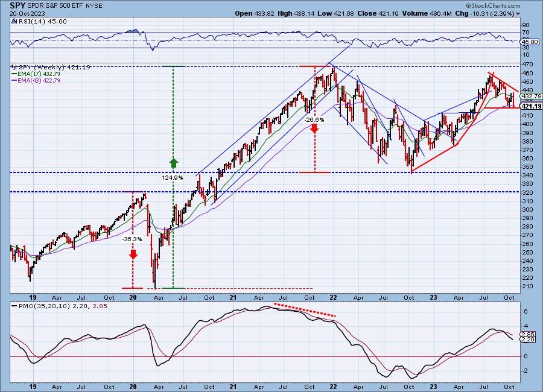Click the 2.20 PMO tag on PMO axis

click(529, 340)
